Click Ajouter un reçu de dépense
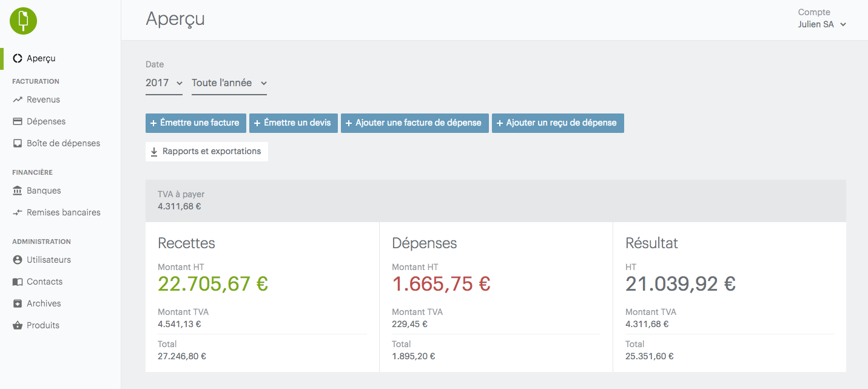Viewport: 868px width, 389px height. [x=558, y=123]
